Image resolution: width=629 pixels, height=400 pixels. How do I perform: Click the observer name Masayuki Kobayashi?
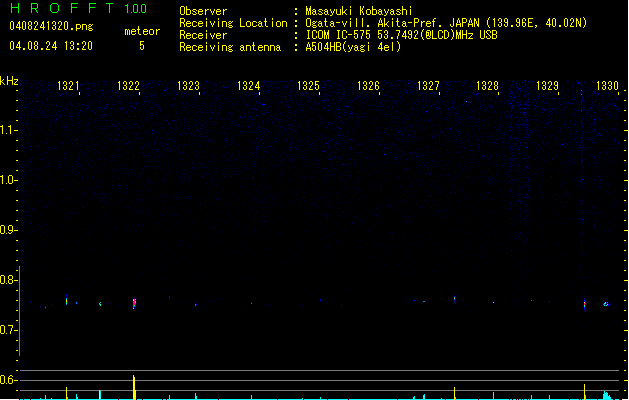[359, 11]
